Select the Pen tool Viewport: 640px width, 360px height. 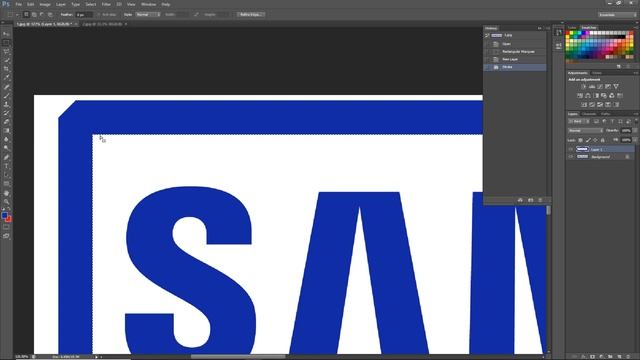6,157
